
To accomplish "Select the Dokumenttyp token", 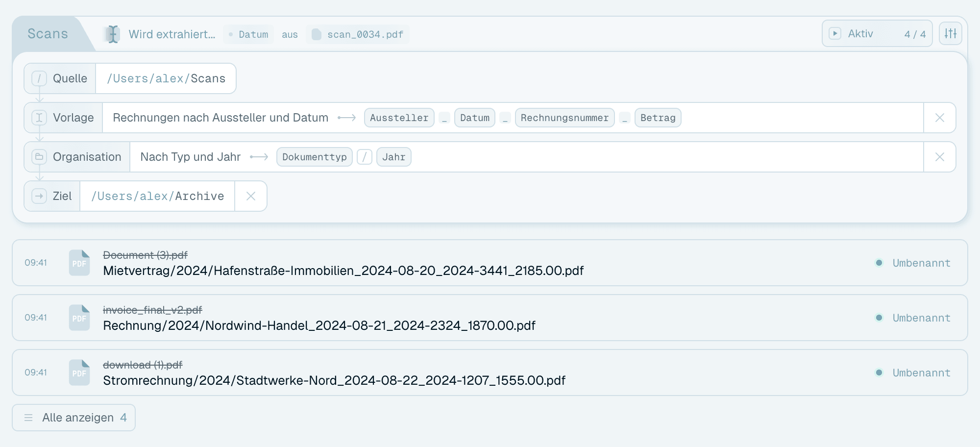I will coord(315,157).
